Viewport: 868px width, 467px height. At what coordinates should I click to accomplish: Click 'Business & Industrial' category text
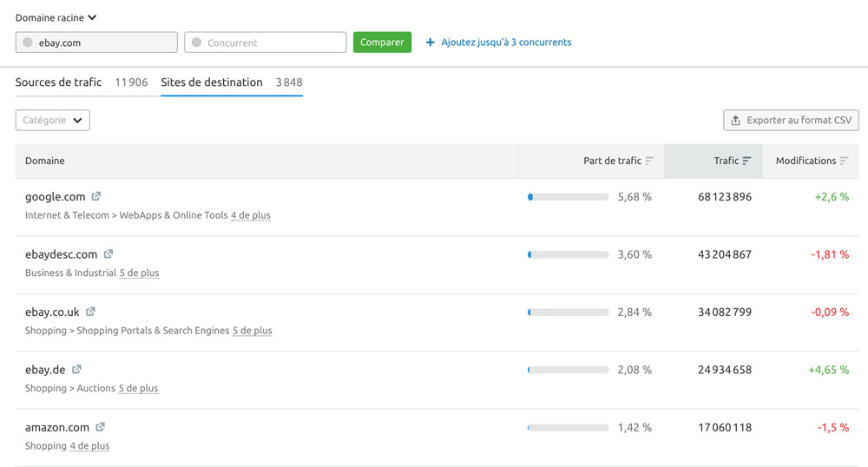[71, 273]
